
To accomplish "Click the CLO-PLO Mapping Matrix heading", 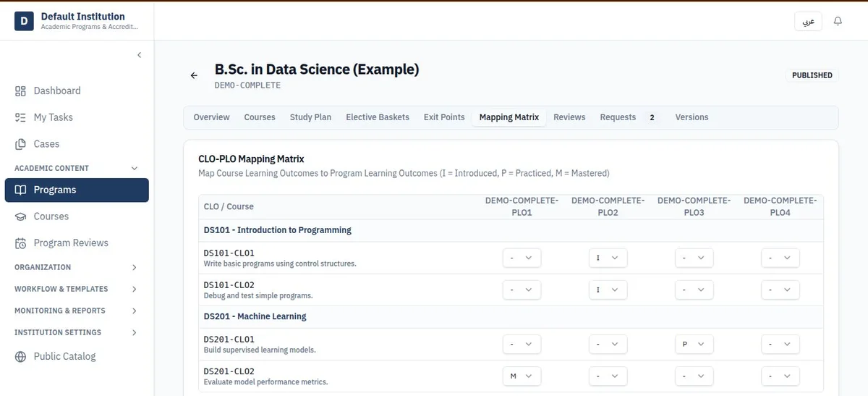I will coord(251,159).
